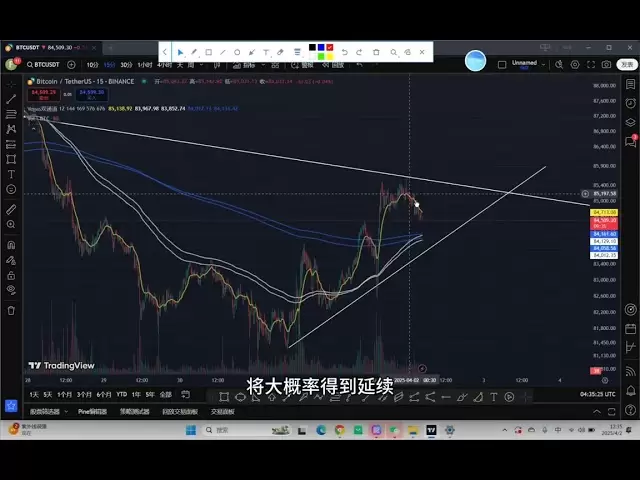
Task: Take a chart snapshot with camera icon
Action: pos(606,64)
